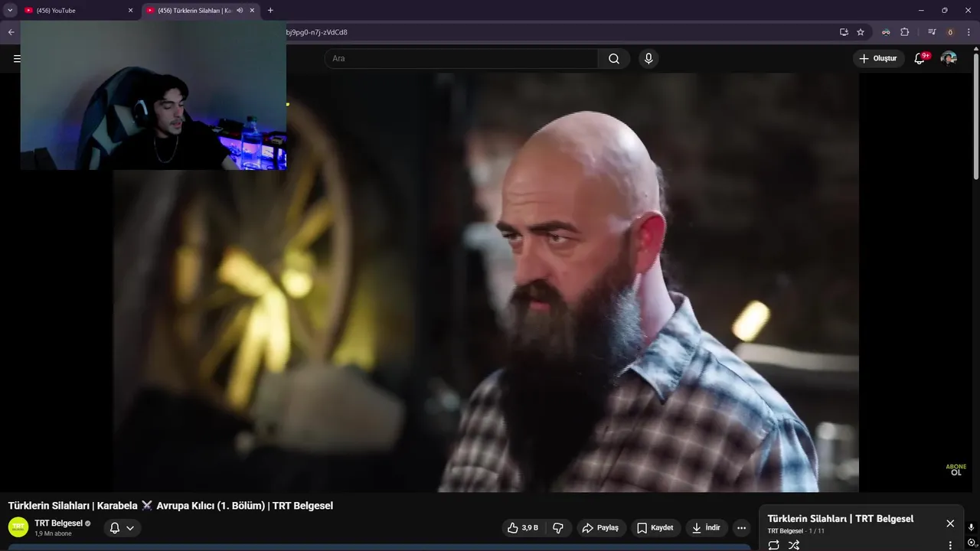Type in the Ara search field
The width and height of the screenshot is (980, 551).
(462, 59)
